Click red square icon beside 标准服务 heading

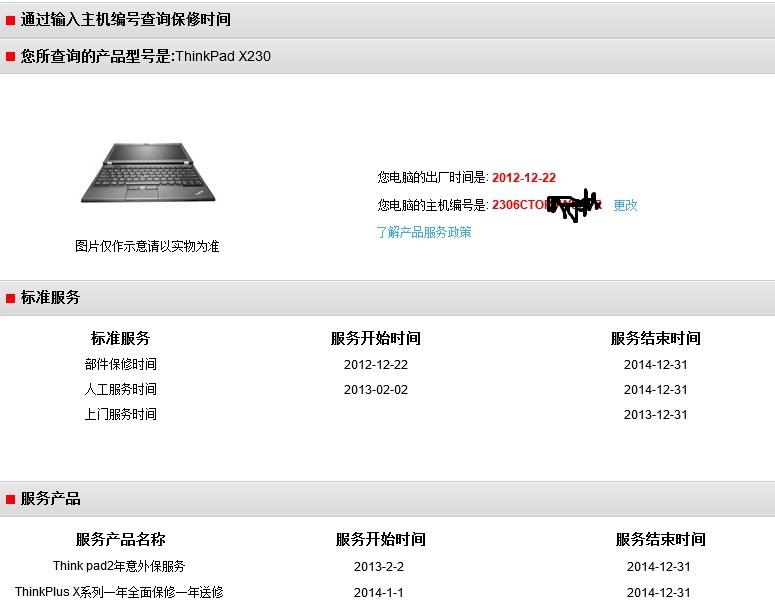click(10, 298)
